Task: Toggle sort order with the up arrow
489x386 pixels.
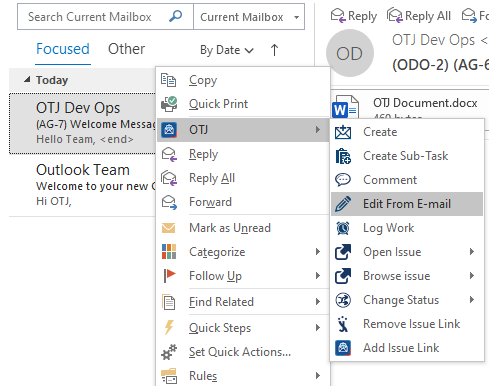Action: pos(274,50)
